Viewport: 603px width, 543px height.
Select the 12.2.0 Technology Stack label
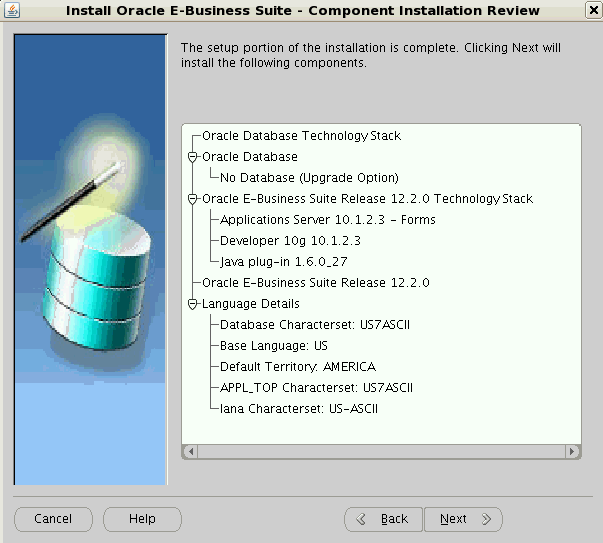pos(367,199)
